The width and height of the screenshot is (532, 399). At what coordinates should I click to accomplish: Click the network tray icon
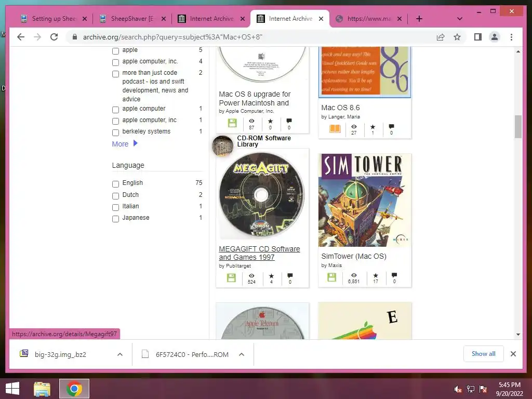(x=470, y=389)
